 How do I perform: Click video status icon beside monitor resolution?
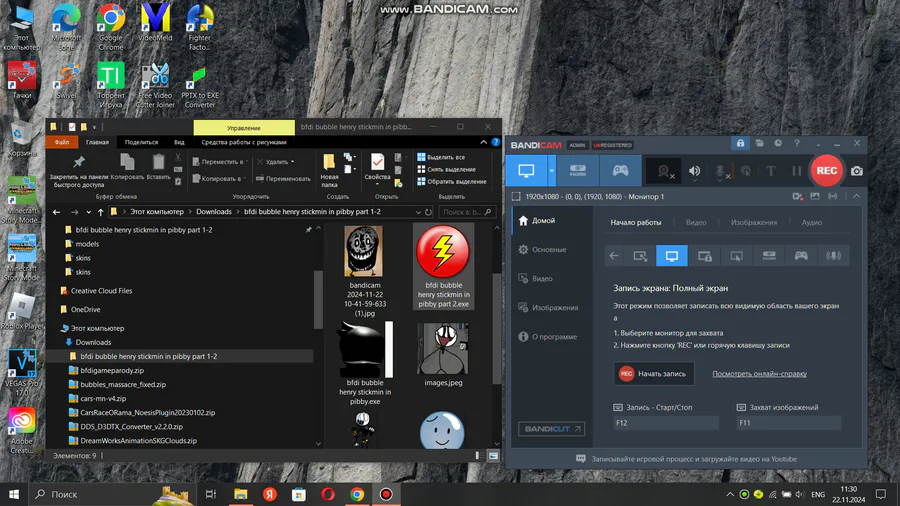click(x=797, y=196)
